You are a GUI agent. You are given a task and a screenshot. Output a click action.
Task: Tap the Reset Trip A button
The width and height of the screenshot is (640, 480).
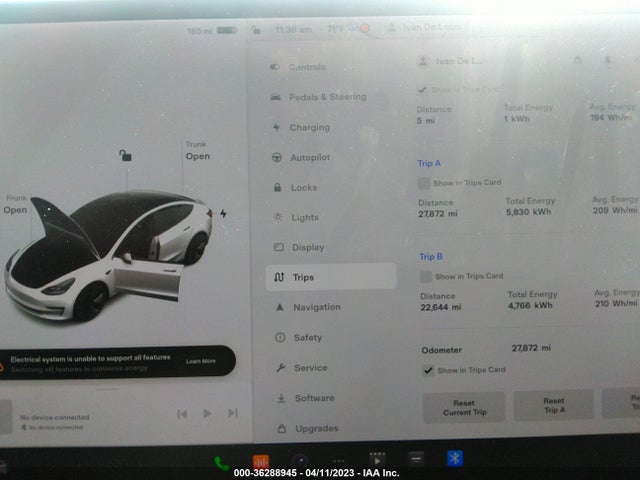[553, 406]
